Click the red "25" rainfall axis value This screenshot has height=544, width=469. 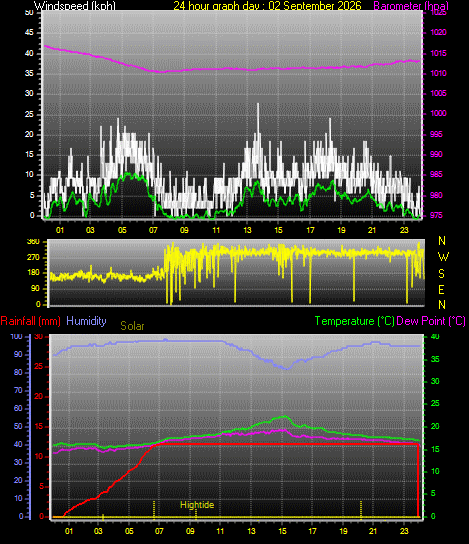tap(39, 366)
